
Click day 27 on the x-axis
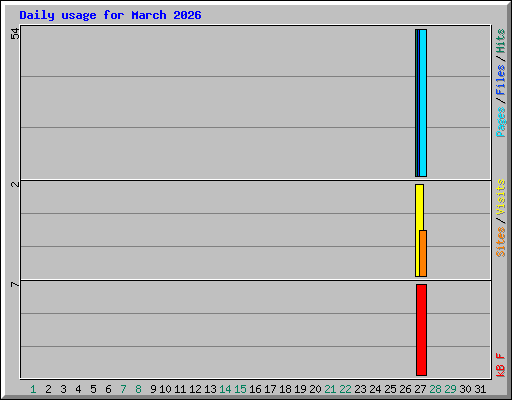pyautogui.click(x=420, y=389)
